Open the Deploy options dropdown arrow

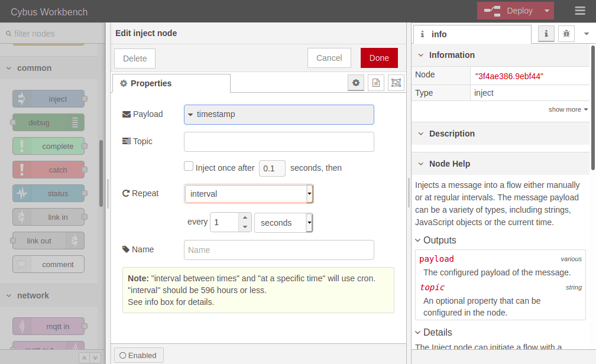click(547, 11)
